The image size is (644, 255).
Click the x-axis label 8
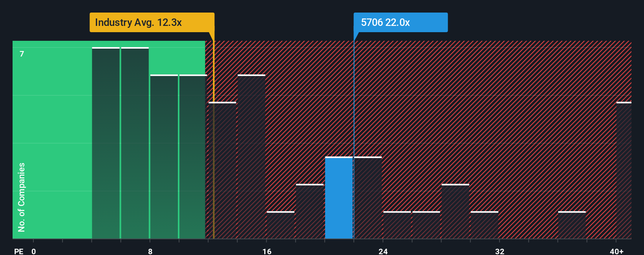pyautogui.click(x=150, y=251)
